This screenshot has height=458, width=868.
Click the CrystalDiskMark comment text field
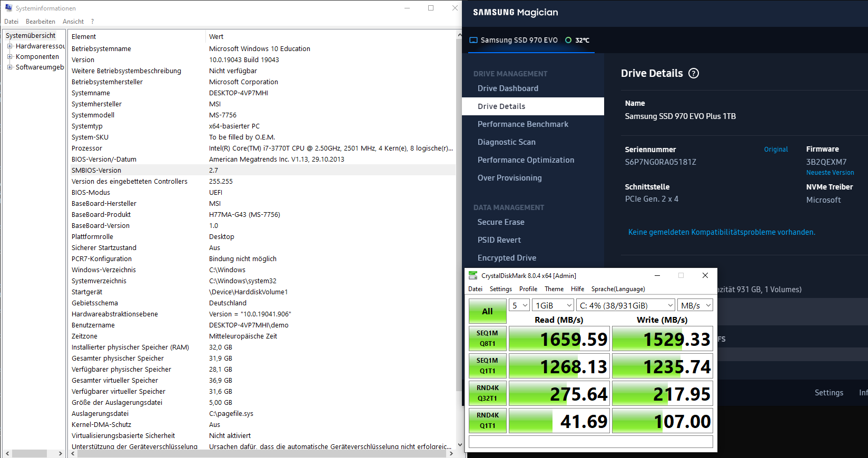590,442
